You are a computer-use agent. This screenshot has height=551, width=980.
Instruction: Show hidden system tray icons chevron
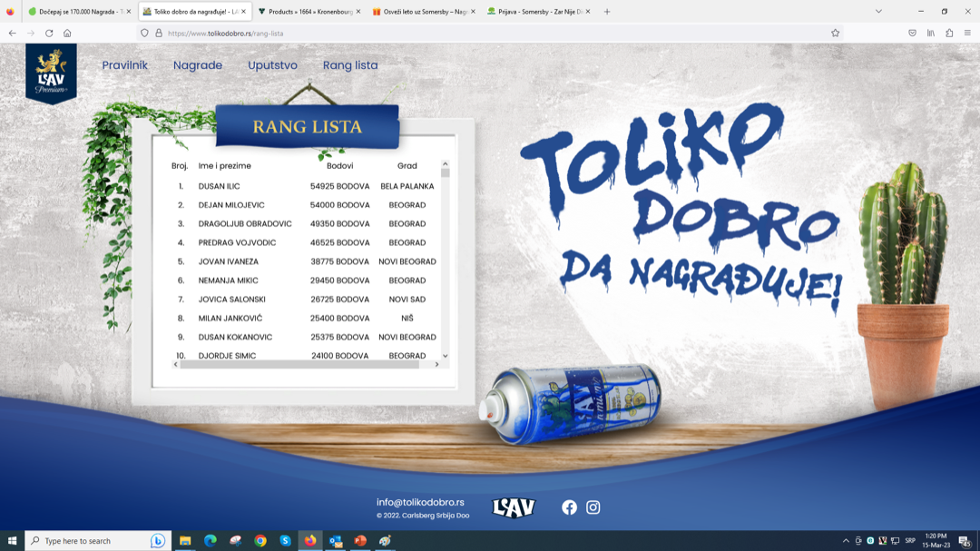pyautogui.click(x=846, y=541)
